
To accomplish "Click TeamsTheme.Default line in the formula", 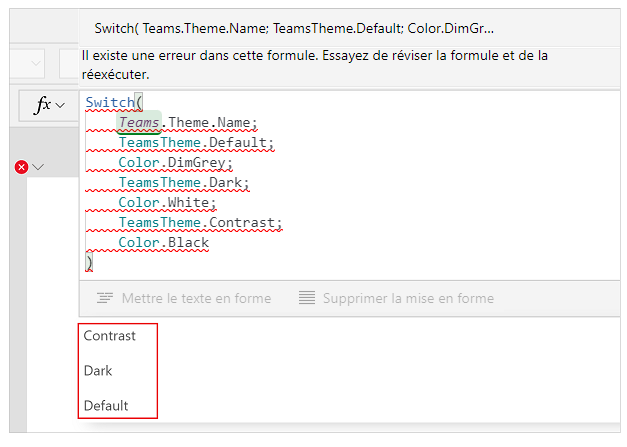I will coord(196,142).
